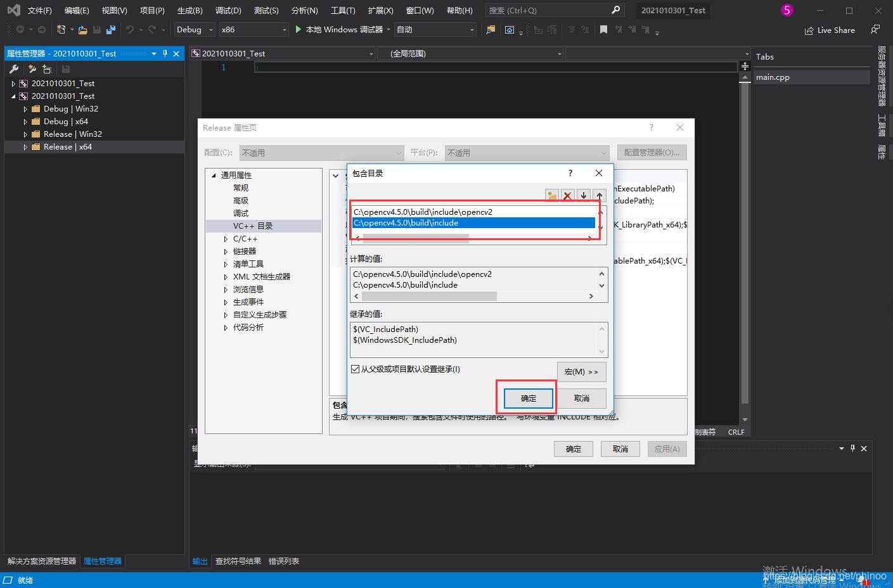Viewport: 893px width, 588px height.
Task: Delete the selected include path with red X
Action: (568, 195)
